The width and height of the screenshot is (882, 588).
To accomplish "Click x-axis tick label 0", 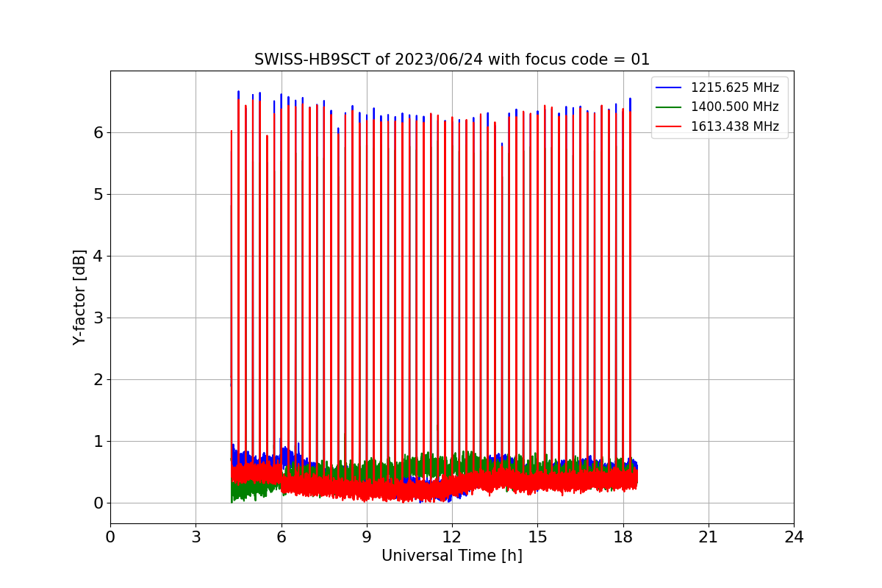I will 110,537.
